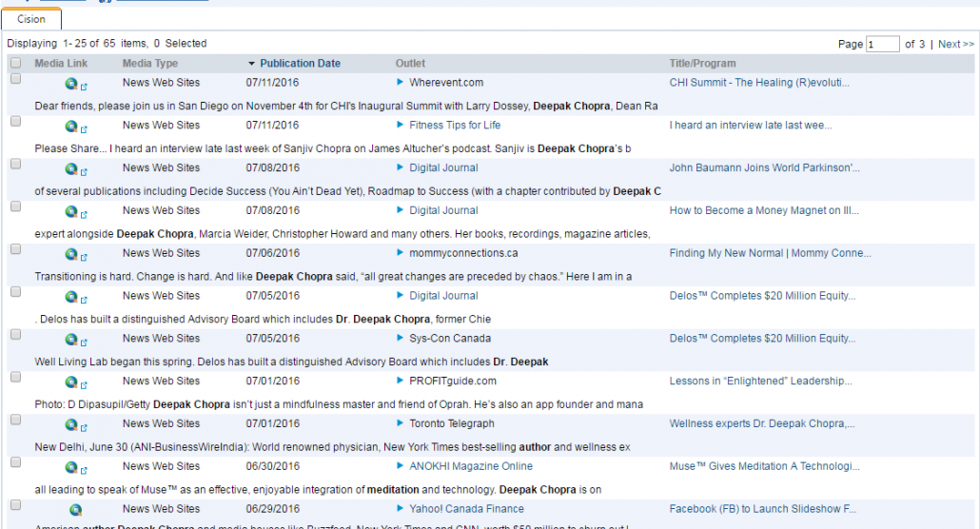Image resolution: width=980 pixels, height=529 pixels.
Task: Open 'John Baumann Joins World Parkinson' link
Action: 764,167
